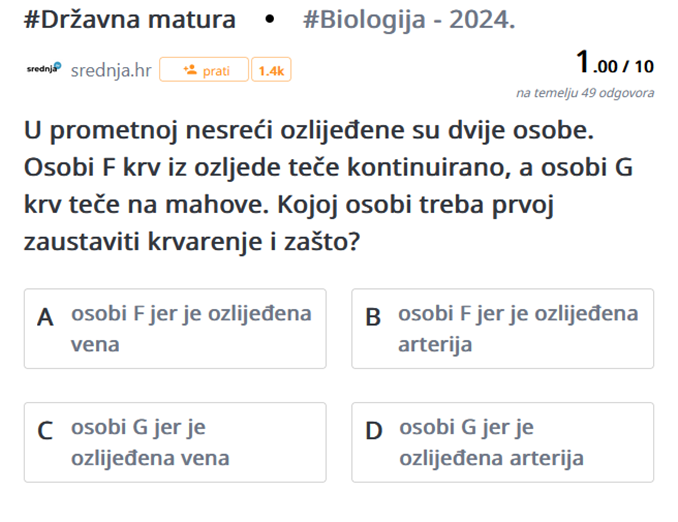The height and width of the screenshot is (522, 678).
Task: Click the letter A answer marker
Action: click(45, 318)
